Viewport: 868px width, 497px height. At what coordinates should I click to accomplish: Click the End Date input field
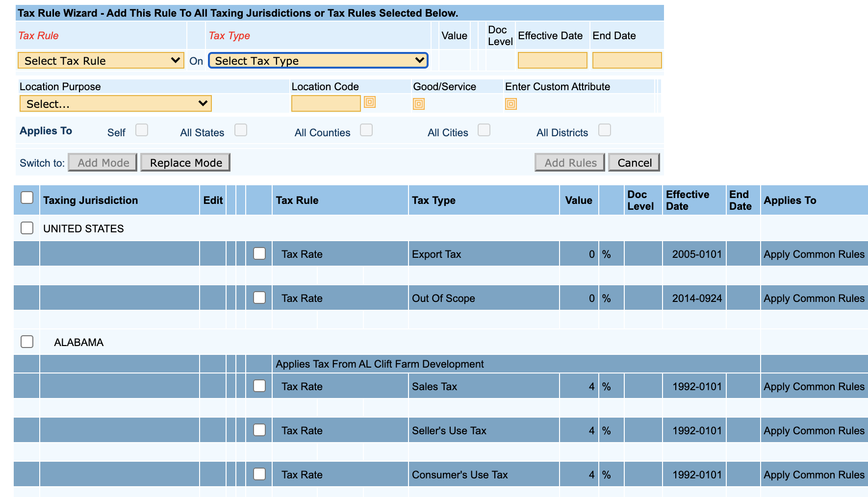coord(627,61)
